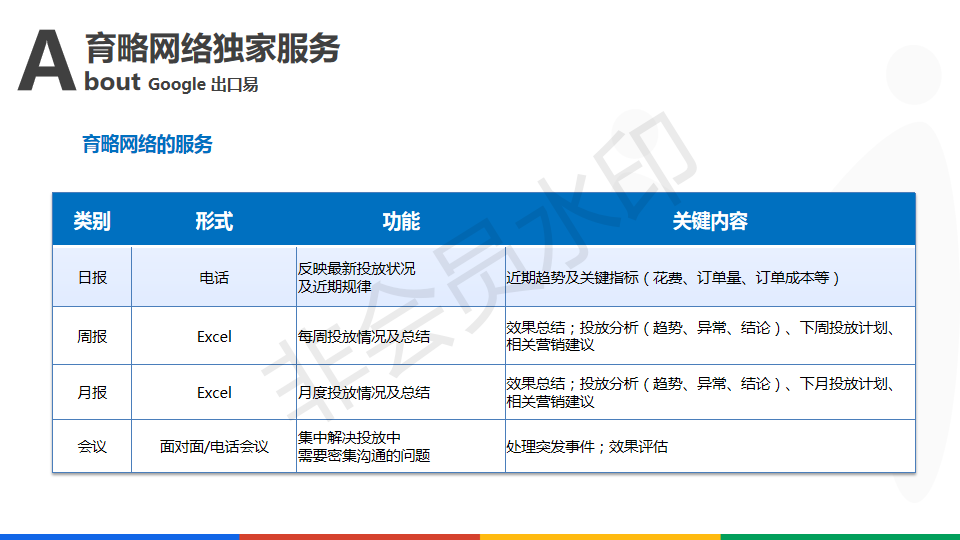This screenshot has width=960, height=540.
Task: Select the 类别 column header
Action: pyautogui.click(x=92, y=221)
